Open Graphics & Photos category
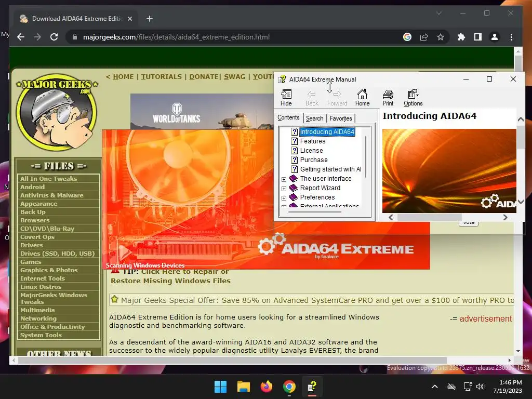The image size is (532, 399). click(49, 270)
